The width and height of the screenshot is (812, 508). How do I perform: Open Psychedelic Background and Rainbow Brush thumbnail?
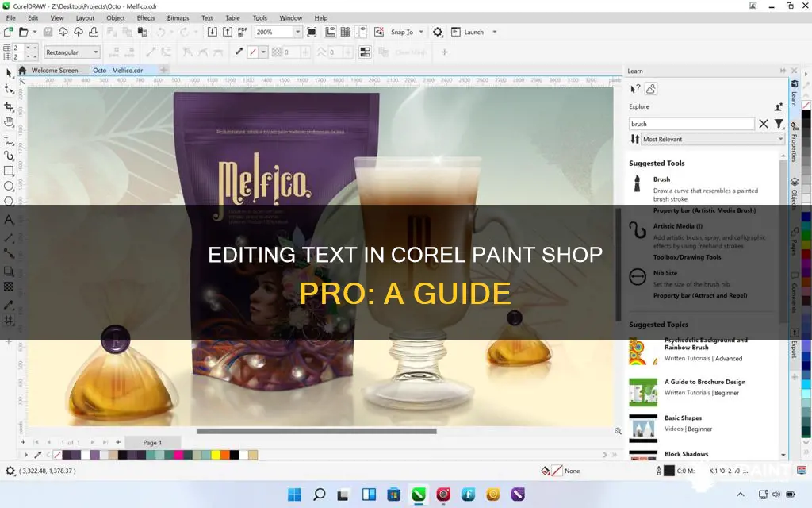point(642,352)
